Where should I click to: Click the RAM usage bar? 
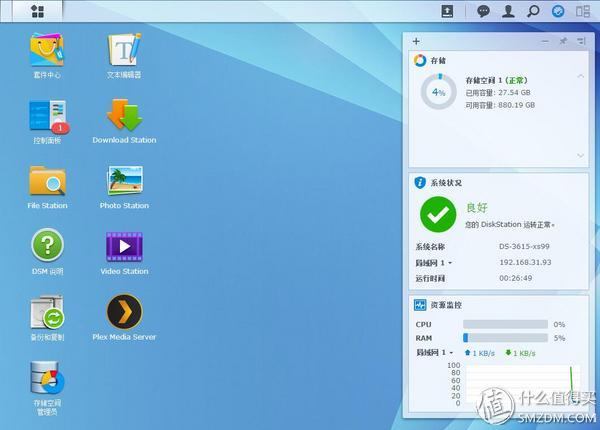pyautogui.click(x=505, y=338)
